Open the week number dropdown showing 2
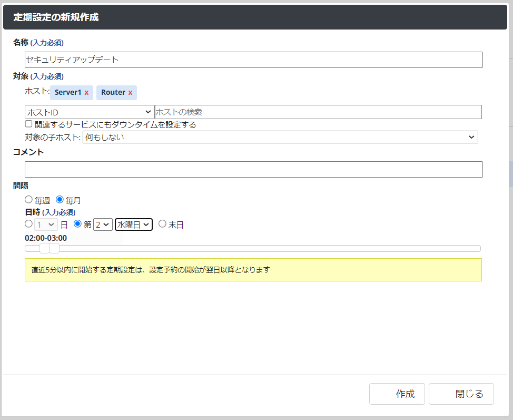This screenshot has width=513, height=420. [x=103, y=224]
